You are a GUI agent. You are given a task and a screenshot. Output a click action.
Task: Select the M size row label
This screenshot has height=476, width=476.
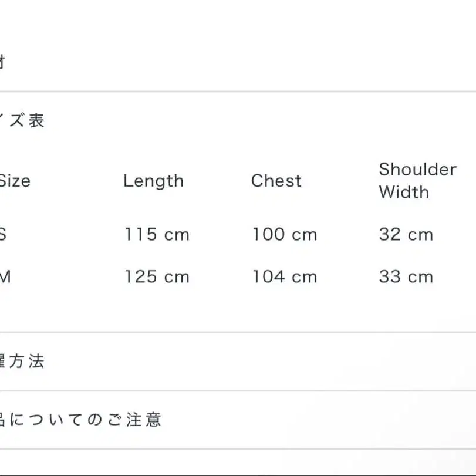tap(5, 276)
